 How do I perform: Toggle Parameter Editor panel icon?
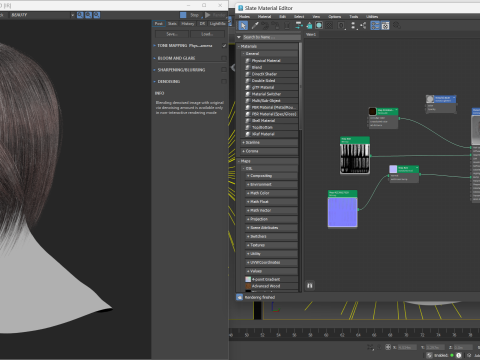point(385,25)
